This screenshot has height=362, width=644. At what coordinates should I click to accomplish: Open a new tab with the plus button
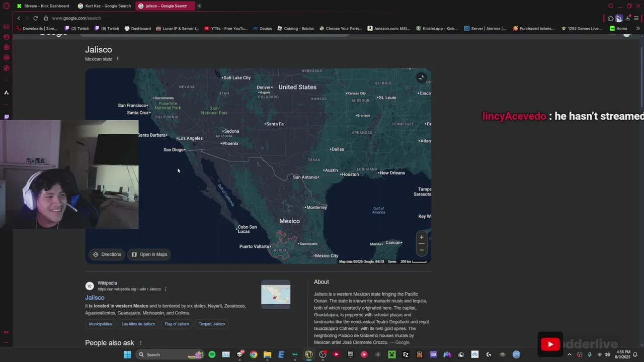199,6
